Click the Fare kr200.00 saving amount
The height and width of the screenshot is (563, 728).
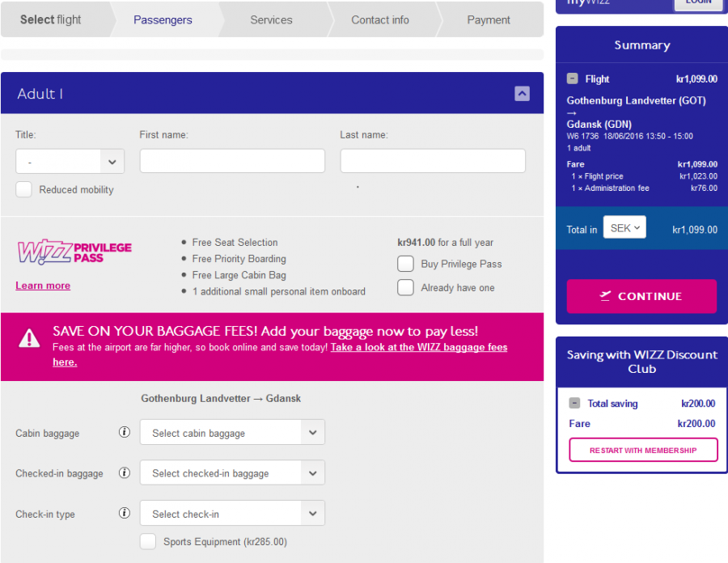point(696,423)
